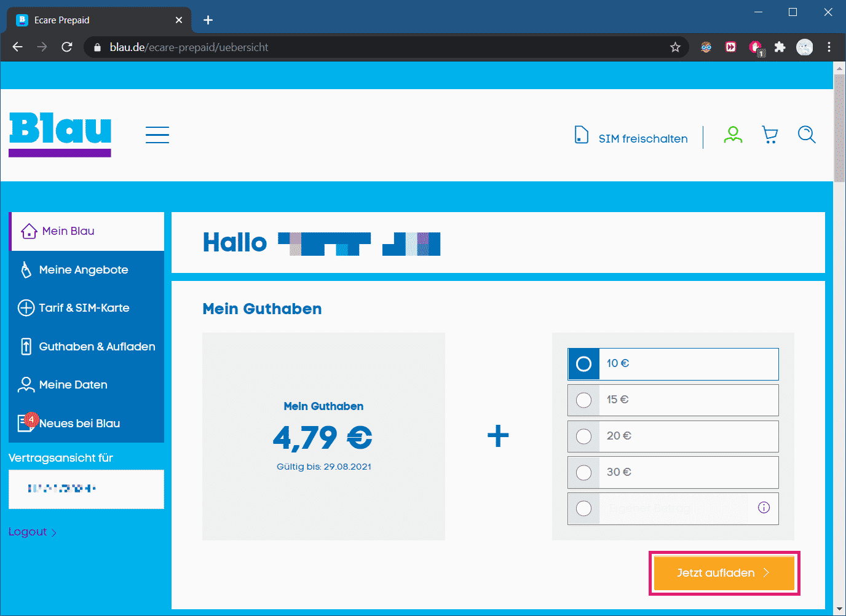Open the site search magnifier
846x616 pixels.
(807, 135)
